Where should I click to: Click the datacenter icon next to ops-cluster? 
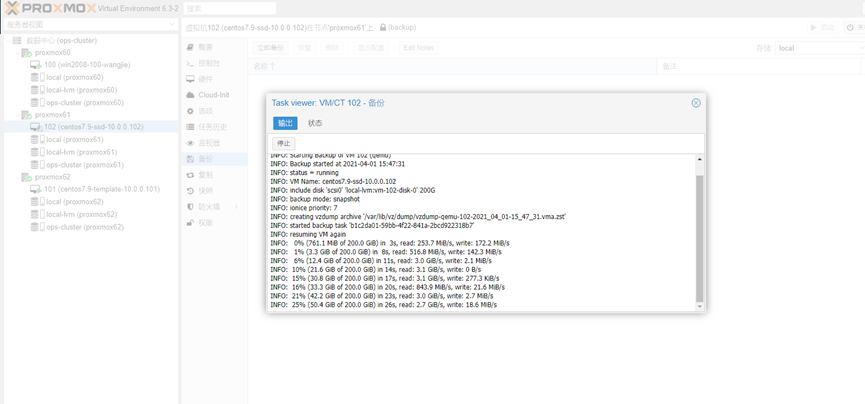(17, 40)
